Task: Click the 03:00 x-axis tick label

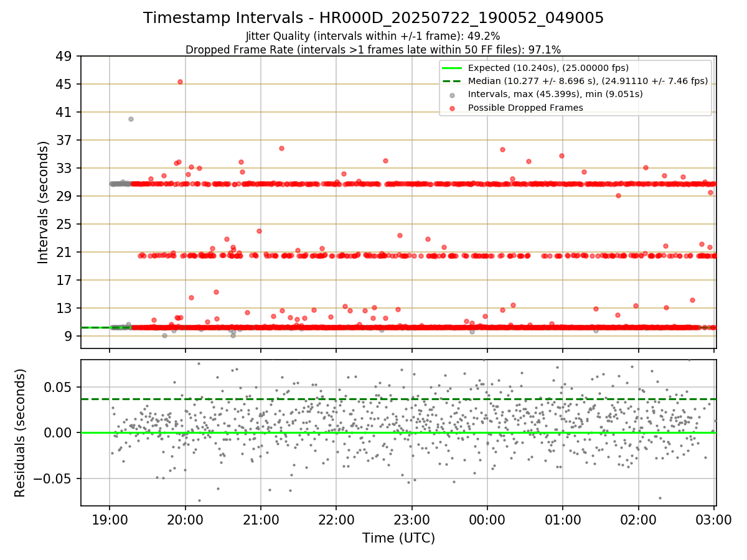Action: click(714, 520)
